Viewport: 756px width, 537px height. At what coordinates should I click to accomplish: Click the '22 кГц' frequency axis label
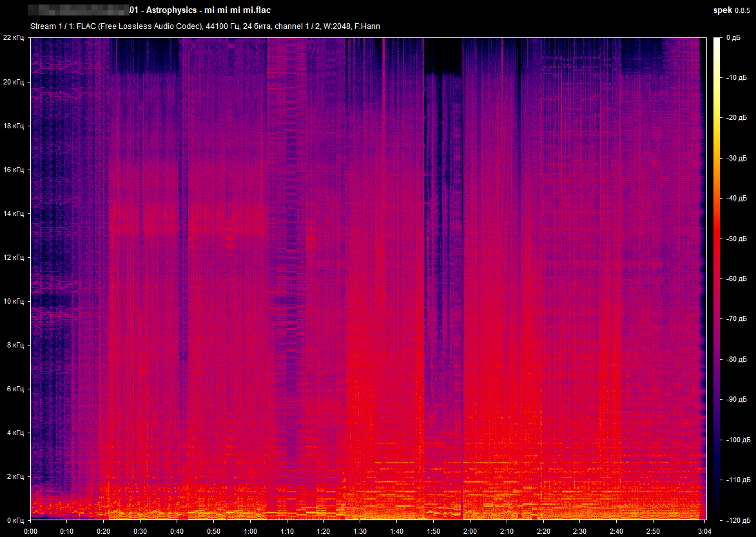pos(13,37)
